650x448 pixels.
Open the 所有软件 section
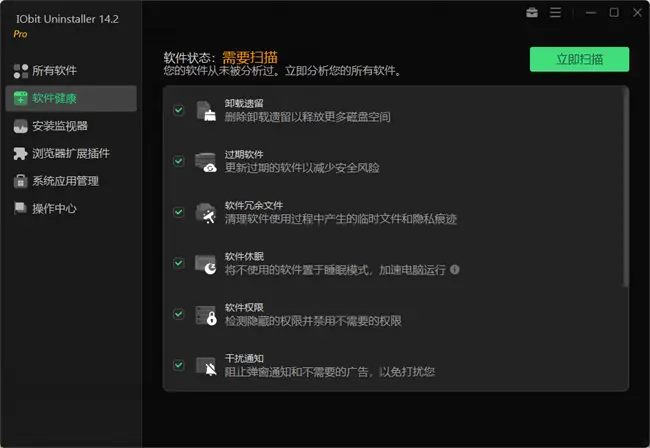71,71
